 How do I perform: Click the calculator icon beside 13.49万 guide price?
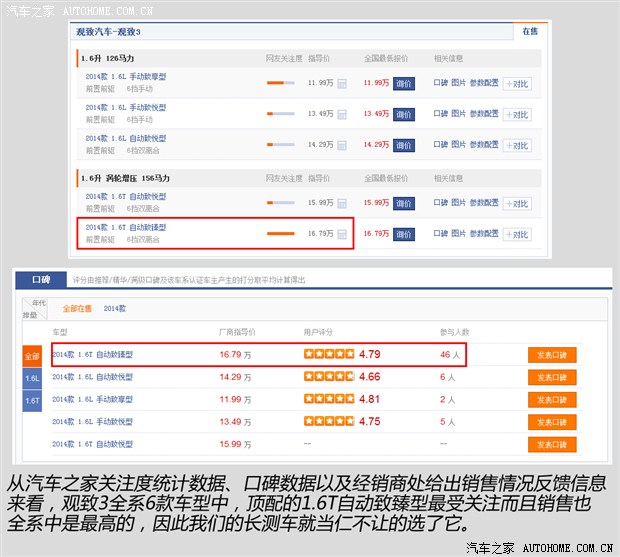coord(342,114)
